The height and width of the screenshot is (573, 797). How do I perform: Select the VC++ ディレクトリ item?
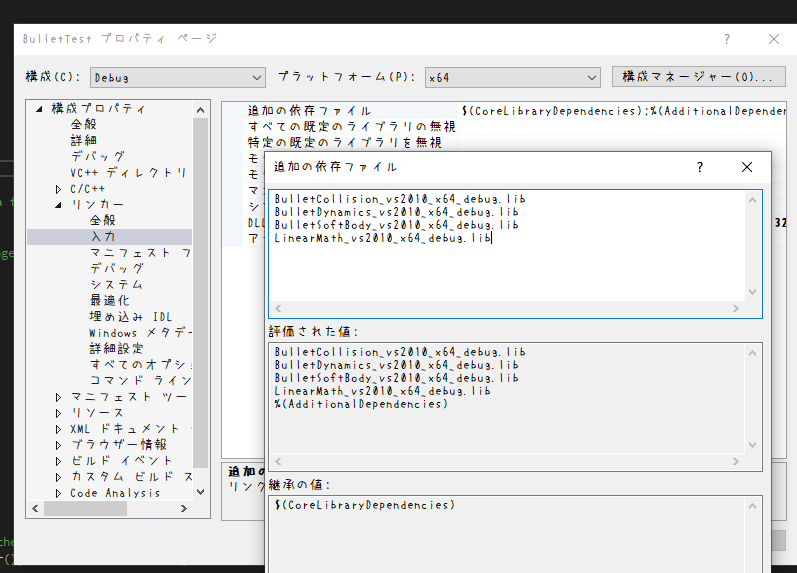click(x=128, y=172)
